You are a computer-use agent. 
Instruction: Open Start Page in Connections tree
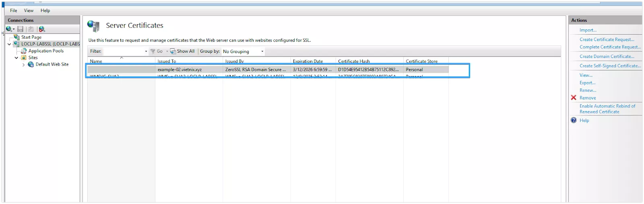point(31,37)
